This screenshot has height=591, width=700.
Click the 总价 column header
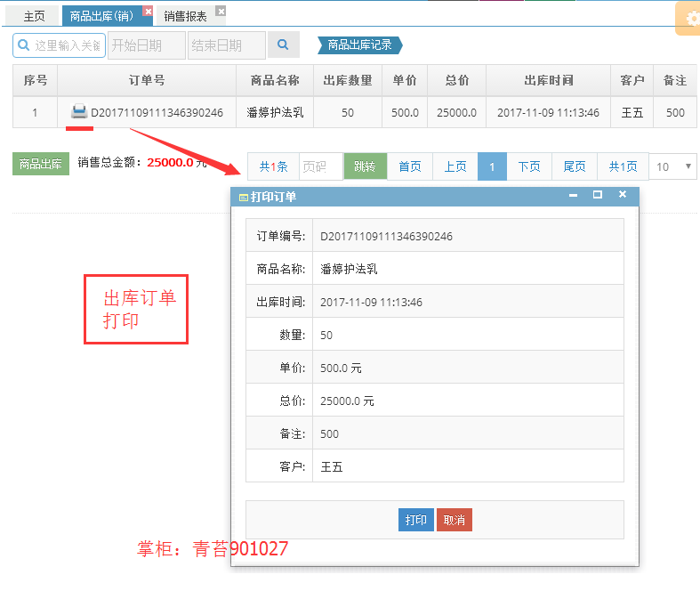click(x=456, y=80)
